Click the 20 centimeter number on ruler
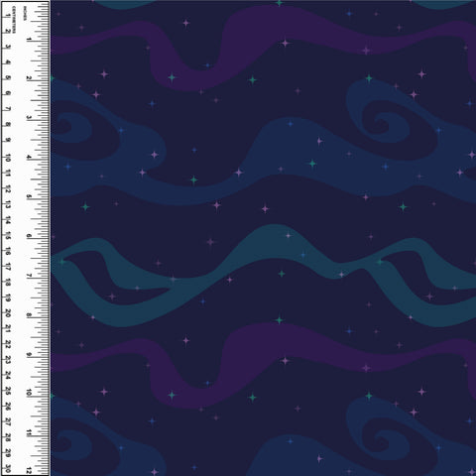The height and width of the screenshot is (476, 476). point(8,313)
